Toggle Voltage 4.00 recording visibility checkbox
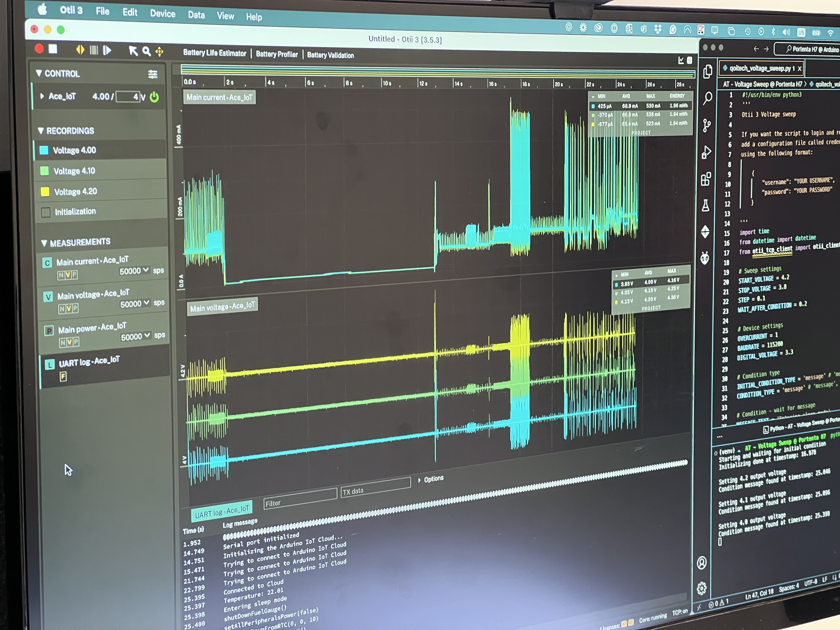840x630 pixels. [44, 150]
